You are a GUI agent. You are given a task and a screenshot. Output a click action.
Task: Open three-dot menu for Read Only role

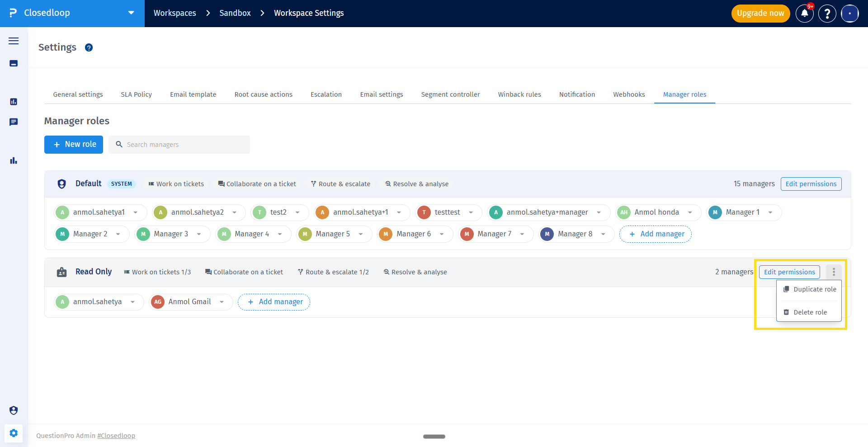[x=834, y=272]
